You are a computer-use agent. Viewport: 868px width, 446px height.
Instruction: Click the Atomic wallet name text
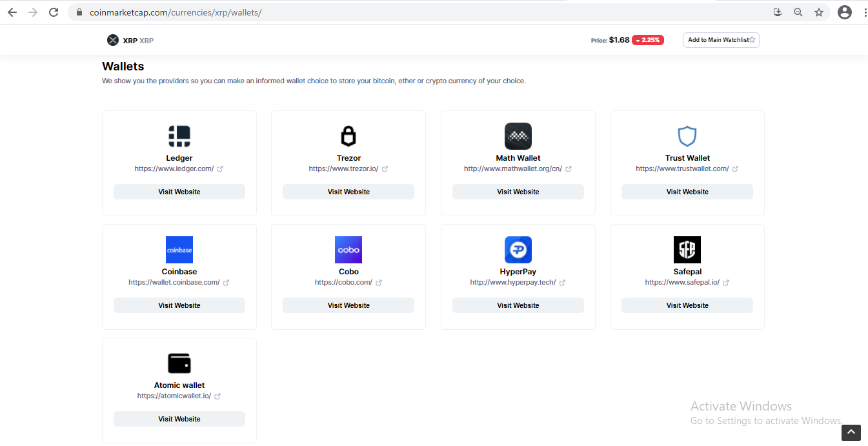pos(179,385)
